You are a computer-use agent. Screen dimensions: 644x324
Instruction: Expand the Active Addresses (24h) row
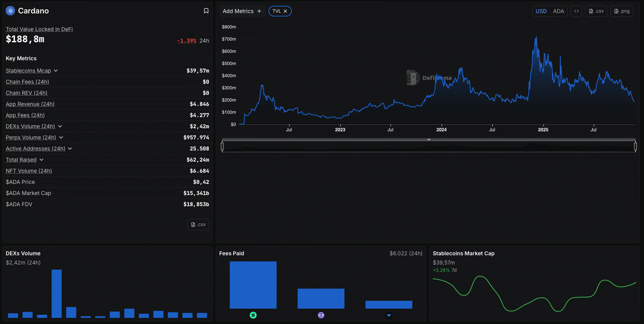tap(70, 149)
